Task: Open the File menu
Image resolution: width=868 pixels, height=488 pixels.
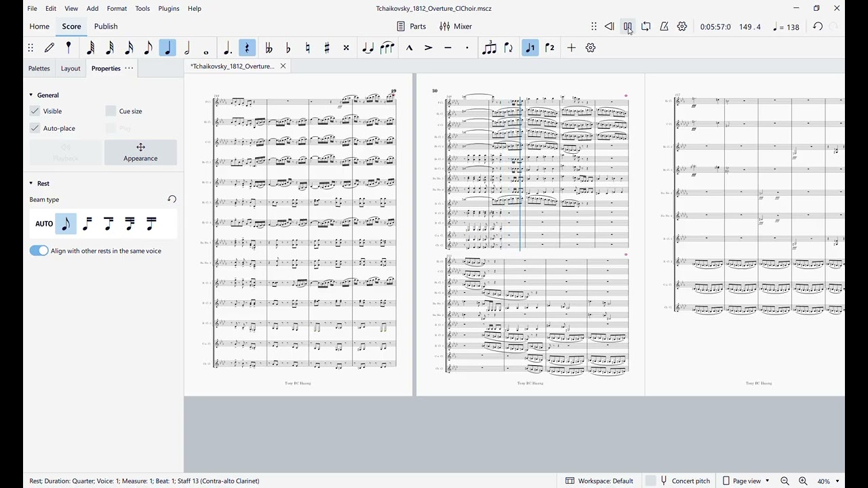Action: pyautogui.click(x=32, y=8)
